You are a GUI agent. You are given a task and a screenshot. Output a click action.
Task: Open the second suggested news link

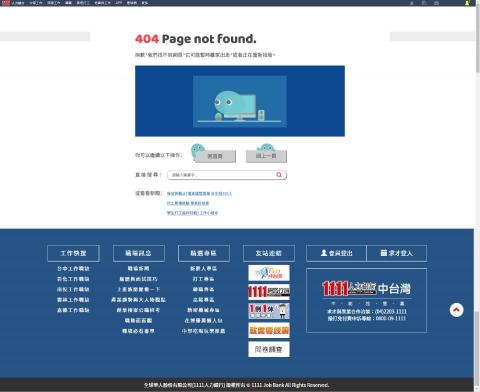188,203
